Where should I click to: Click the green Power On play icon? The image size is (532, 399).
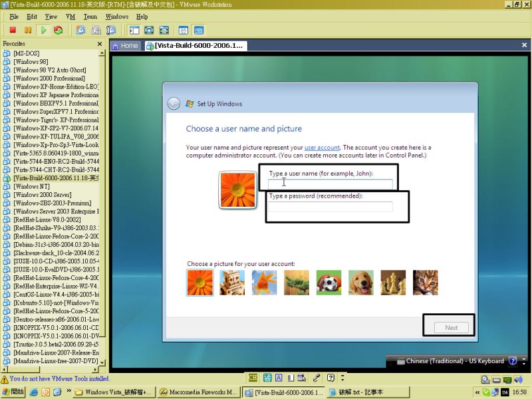(43, 30)
